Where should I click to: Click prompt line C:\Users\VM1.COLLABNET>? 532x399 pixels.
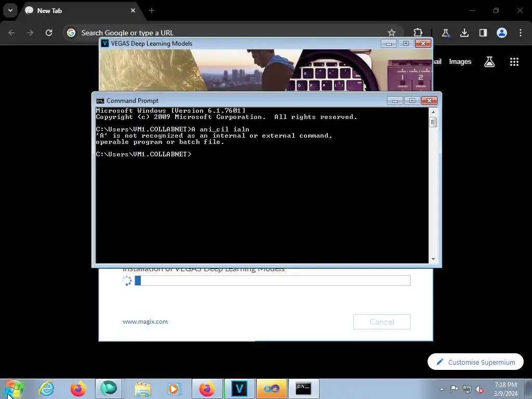(143, 154)
